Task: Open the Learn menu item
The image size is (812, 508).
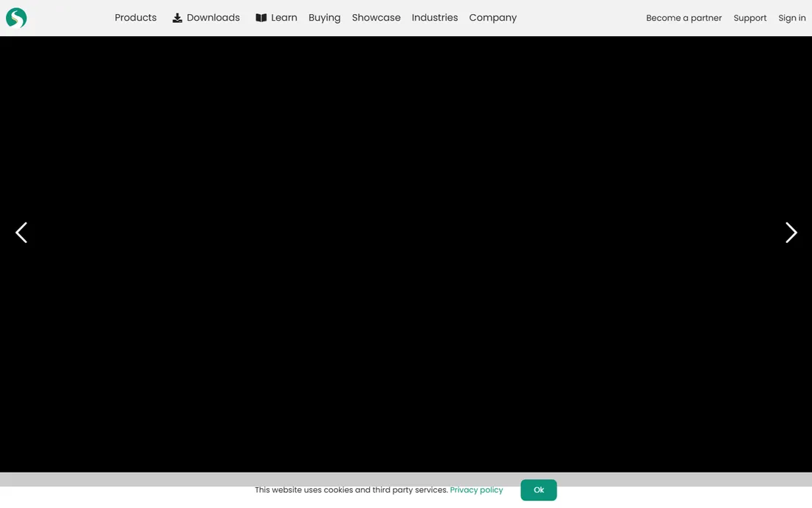Action: coord(283,18)
